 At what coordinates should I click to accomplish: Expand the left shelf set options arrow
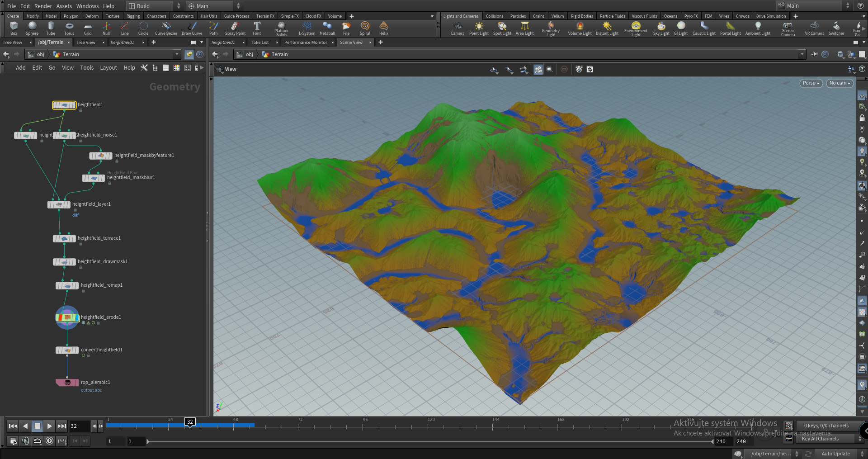click(x=432, y=16)
